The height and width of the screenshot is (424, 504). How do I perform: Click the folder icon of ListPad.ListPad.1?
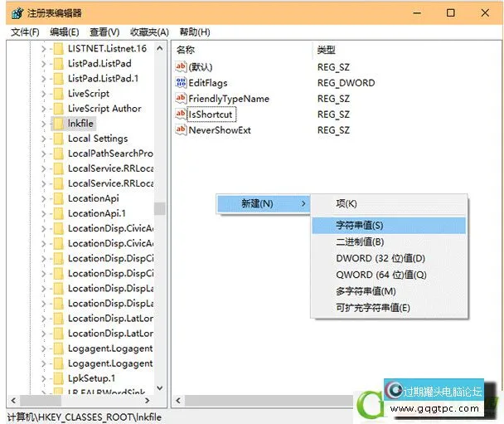coord(59,79)
